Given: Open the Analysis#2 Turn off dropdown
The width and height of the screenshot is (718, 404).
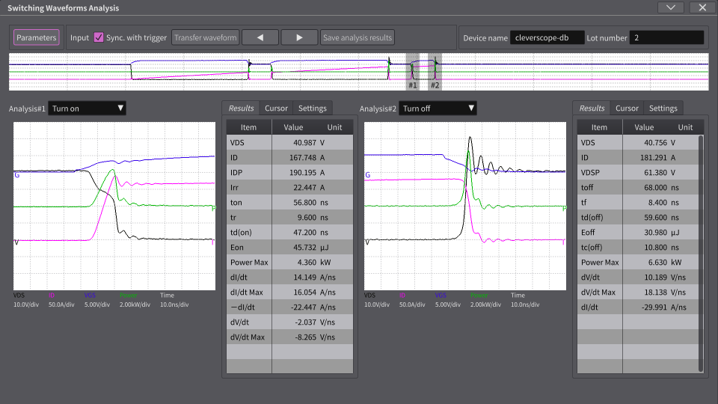Looking at the screenshot, I should 438,108.
